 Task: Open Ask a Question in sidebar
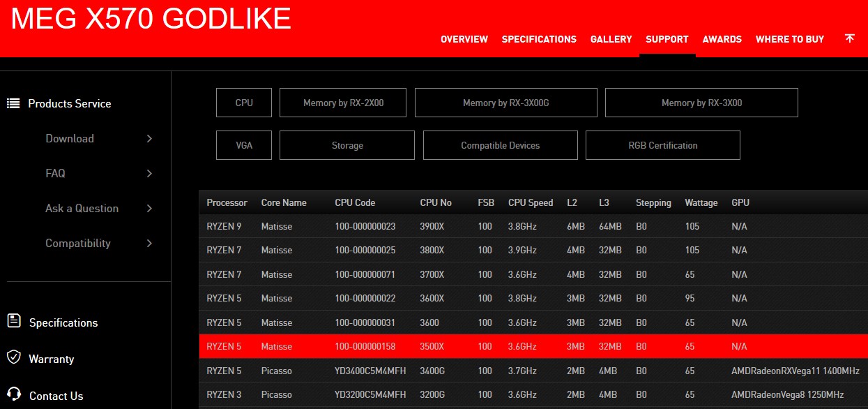(82, 208)
